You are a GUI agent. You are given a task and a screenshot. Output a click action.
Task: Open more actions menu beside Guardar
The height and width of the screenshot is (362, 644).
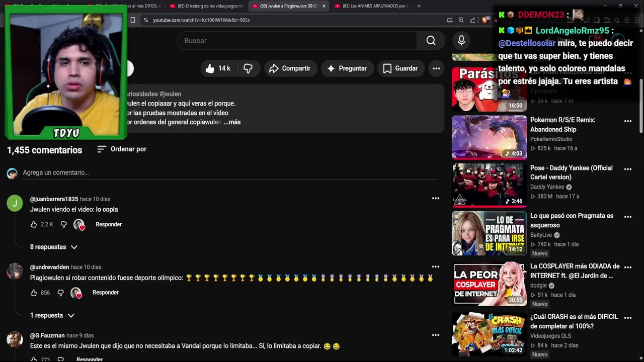(x=436, y=68)
